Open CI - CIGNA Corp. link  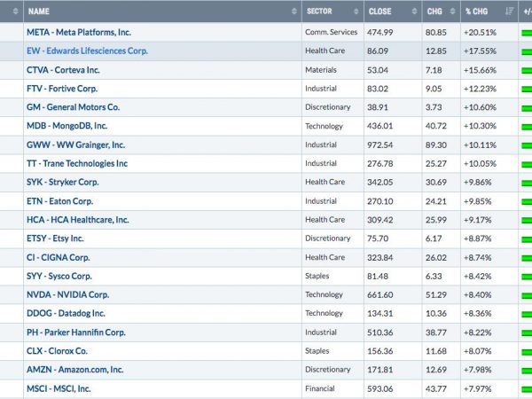pyautogui.click(x=59, y=257)
